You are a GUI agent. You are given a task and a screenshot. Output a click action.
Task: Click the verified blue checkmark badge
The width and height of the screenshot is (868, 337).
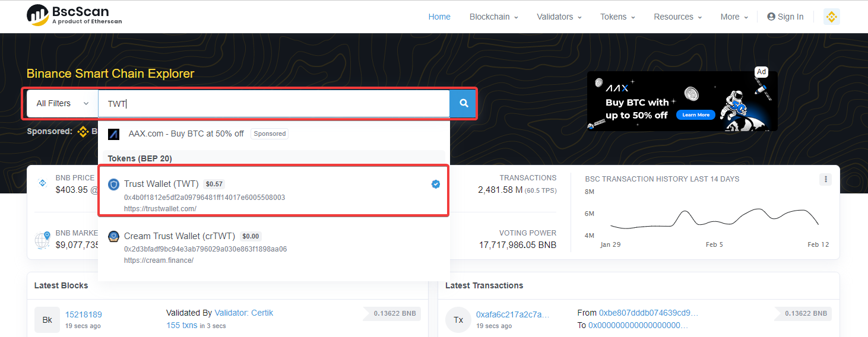436,185
